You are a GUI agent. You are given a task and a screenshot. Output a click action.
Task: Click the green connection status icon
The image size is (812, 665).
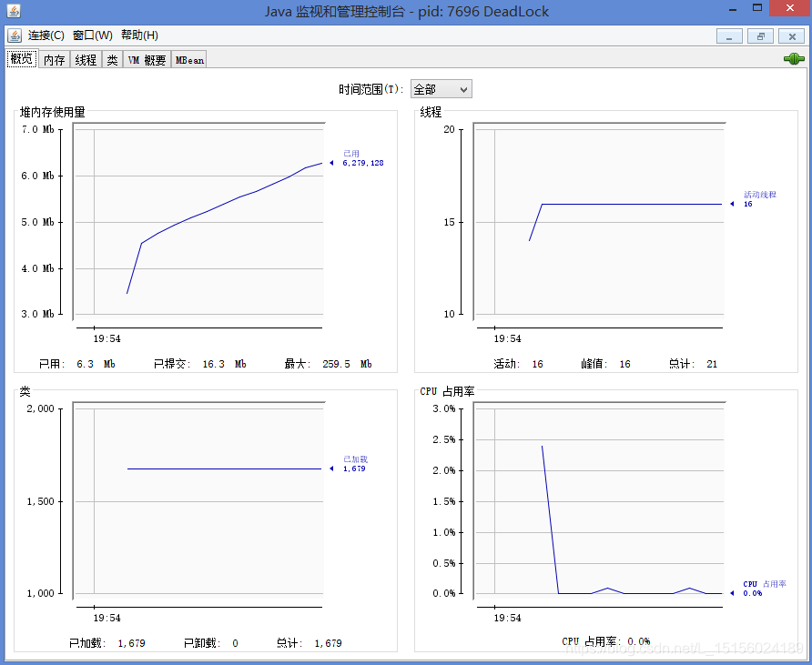(794, 57)
